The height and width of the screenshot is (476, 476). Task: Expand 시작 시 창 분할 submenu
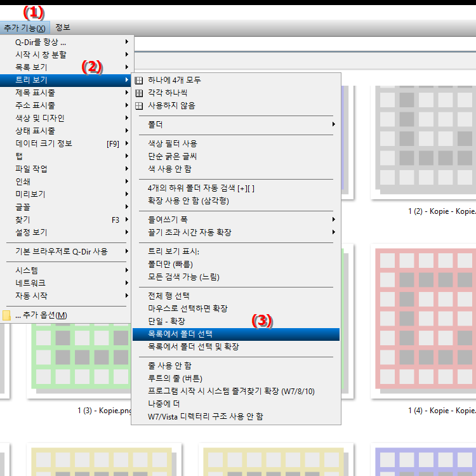(65, 55)
